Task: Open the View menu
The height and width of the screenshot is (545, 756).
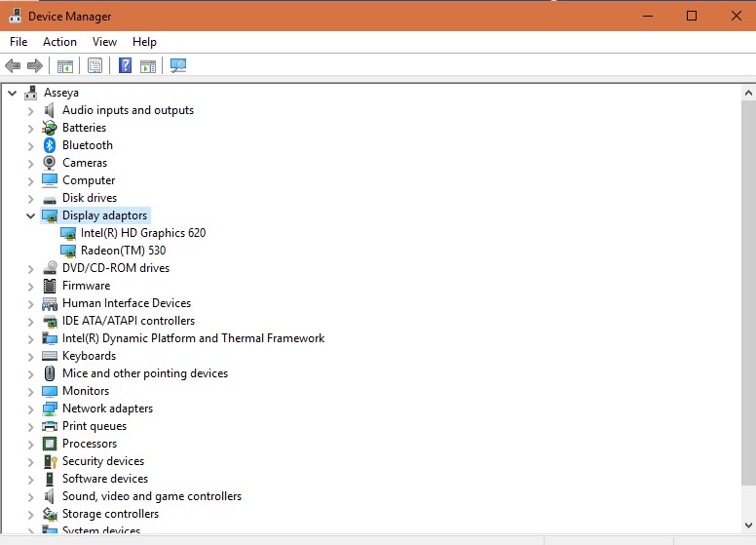Action: 104,42
